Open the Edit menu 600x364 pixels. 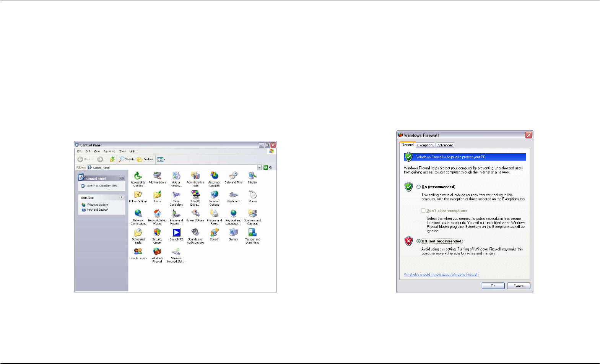pyautogui.click(x=88, y=151)
